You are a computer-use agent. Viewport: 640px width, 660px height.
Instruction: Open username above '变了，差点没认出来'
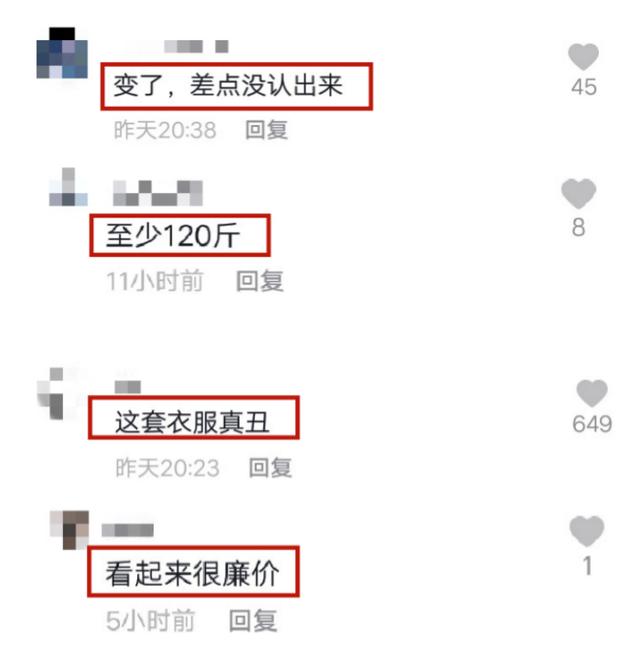pyautogui.click(x=196, y=46)
